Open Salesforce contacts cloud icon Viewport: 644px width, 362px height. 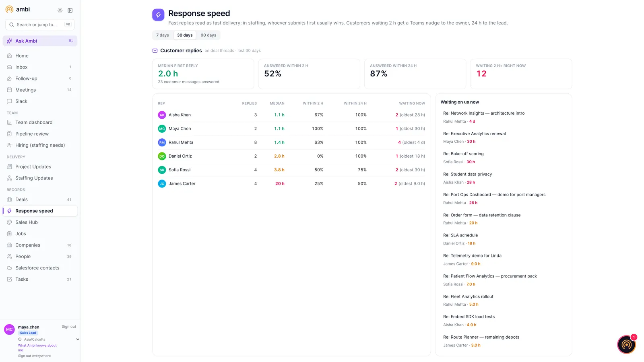click(9, 268)
